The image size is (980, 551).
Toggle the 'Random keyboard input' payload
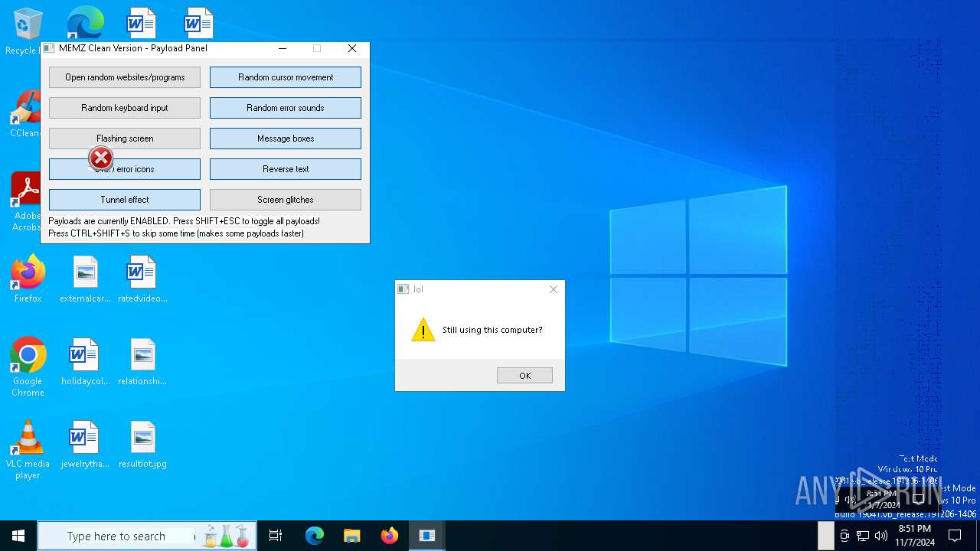(125, 108)
